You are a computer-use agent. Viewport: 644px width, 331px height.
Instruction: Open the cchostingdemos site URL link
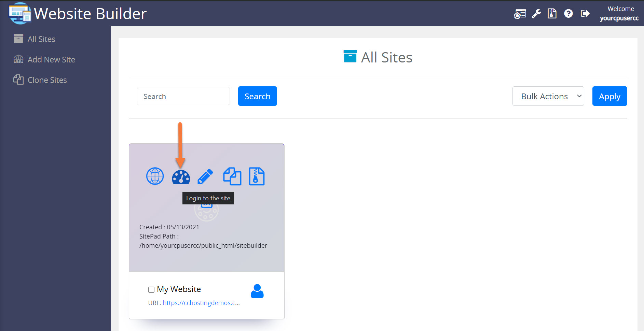click(201, 303)
